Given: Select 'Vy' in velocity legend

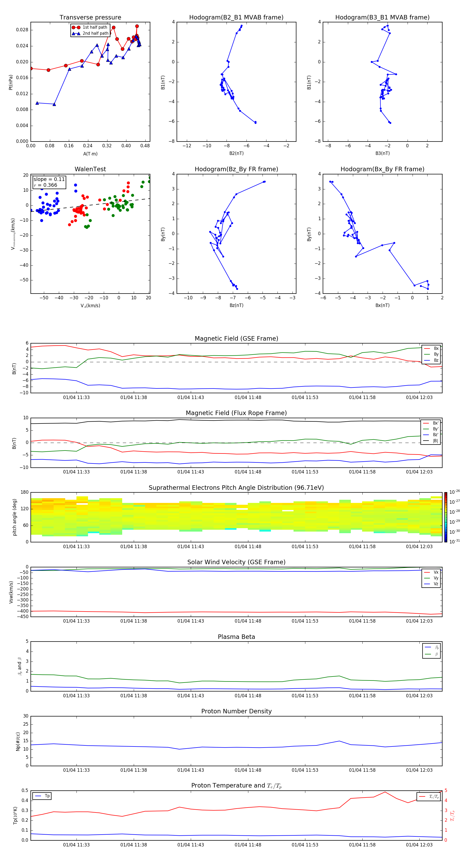Looking at the screenshot, I should point(431,578).
